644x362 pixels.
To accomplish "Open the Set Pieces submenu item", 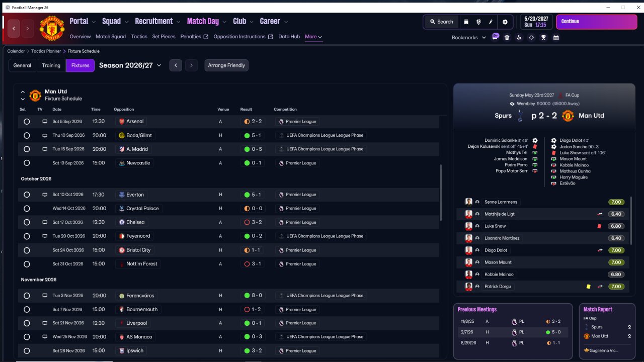I will [164, 37].
